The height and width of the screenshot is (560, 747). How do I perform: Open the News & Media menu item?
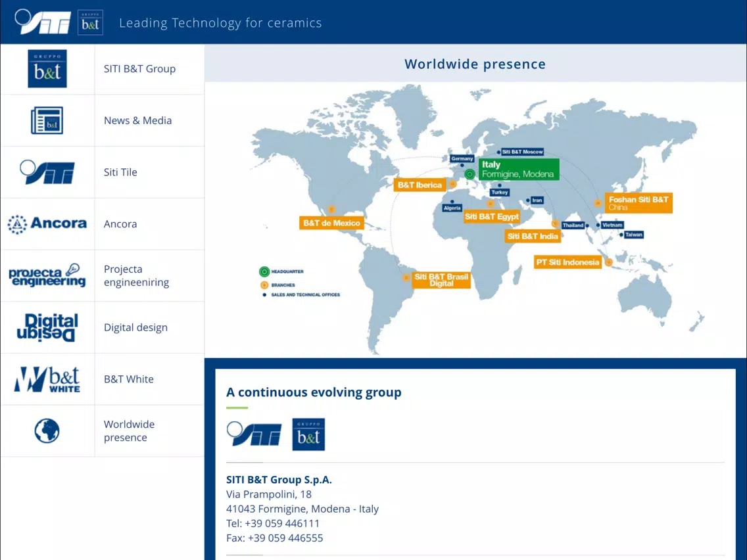[x=137, y=120]
